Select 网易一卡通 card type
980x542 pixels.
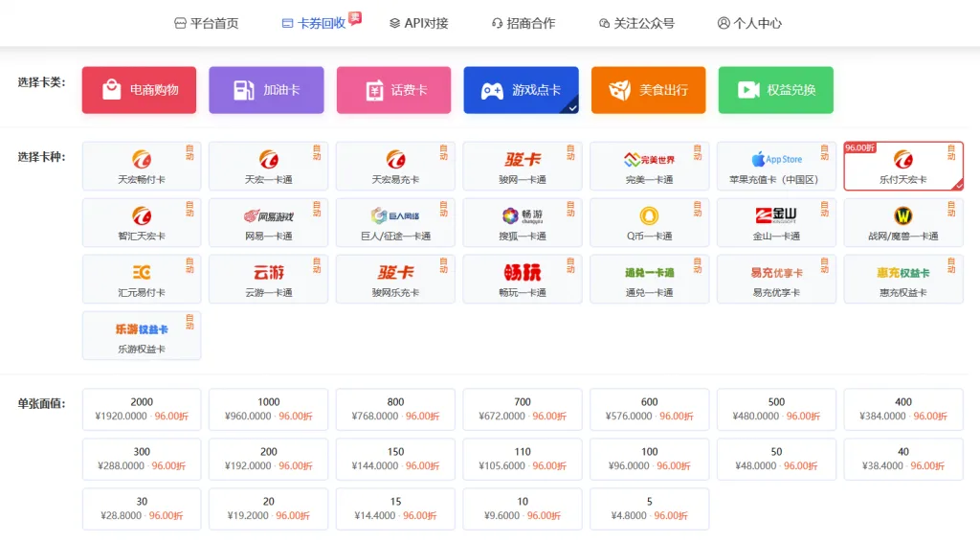269,222
